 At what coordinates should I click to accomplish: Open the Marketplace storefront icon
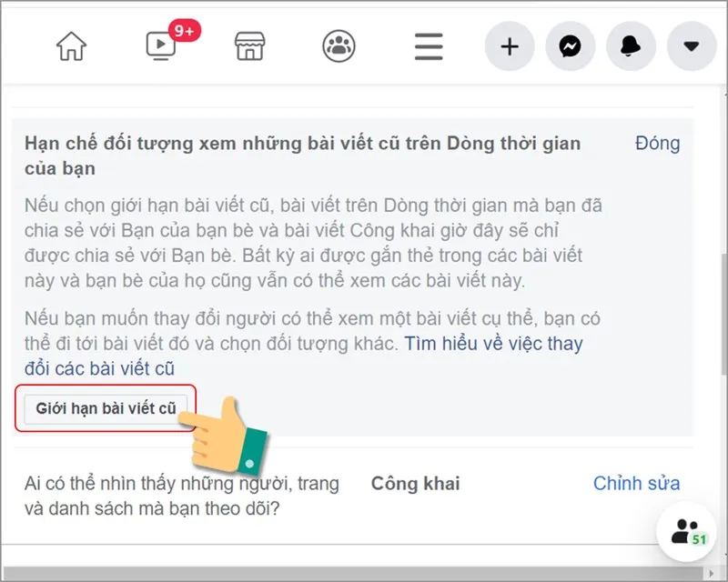click(248, 46)
